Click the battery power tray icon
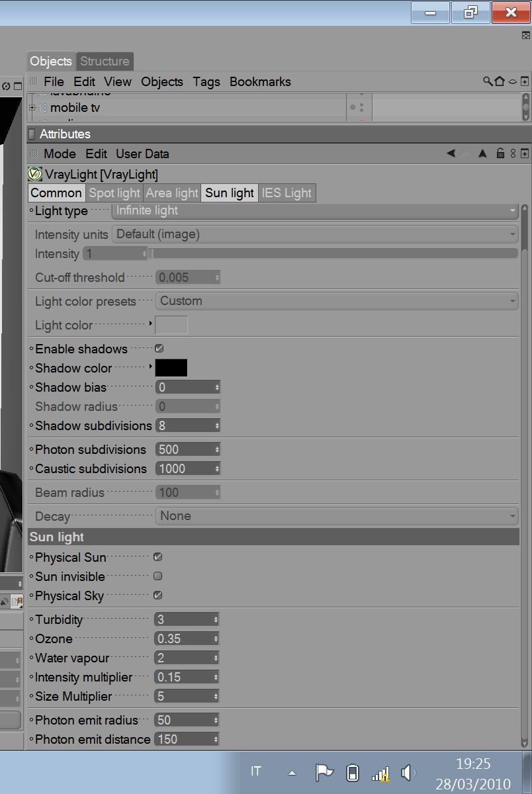Image resolution: width=532 pixels, height=794 pixels. (x=353, y=772)
